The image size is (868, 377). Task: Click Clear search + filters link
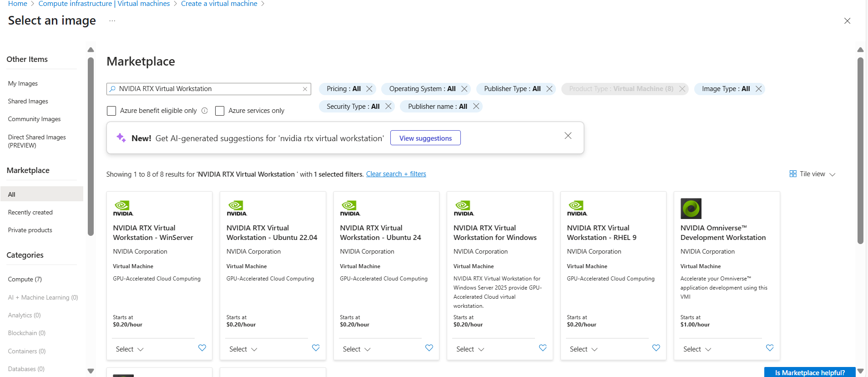(396, 174)
